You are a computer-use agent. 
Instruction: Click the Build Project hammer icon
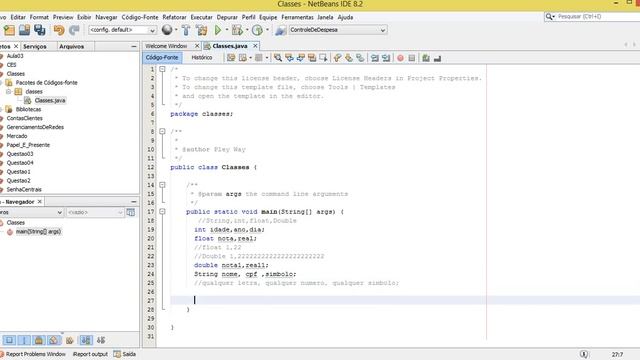click(x=186, y=30)
